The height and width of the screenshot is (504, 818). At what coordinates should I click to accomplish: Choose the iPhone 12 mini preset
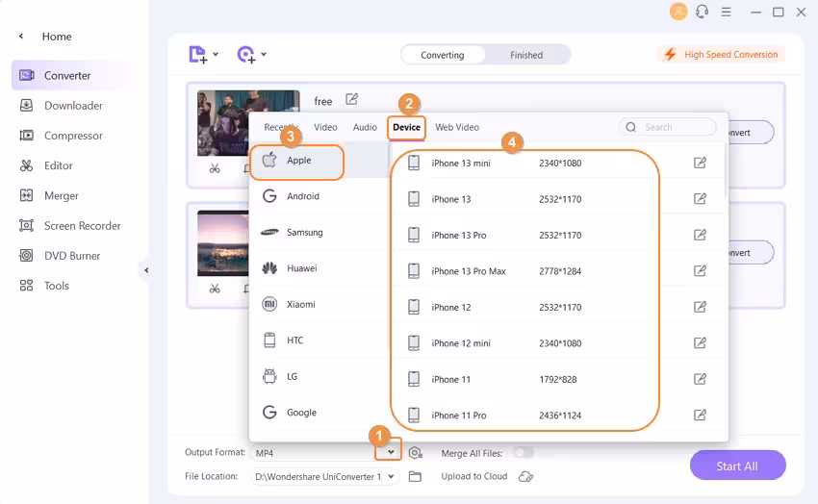pyautogui.click(x=557, y=343)
